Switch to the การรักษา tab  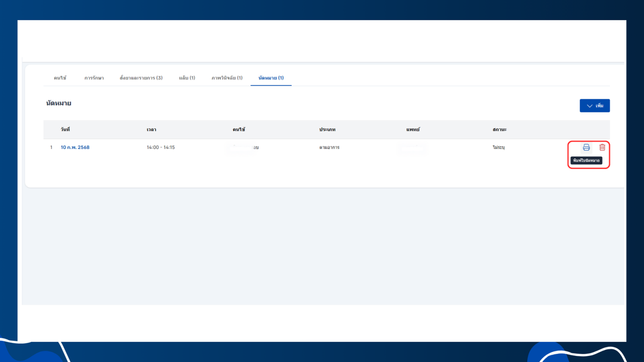(x=94, y=78)
